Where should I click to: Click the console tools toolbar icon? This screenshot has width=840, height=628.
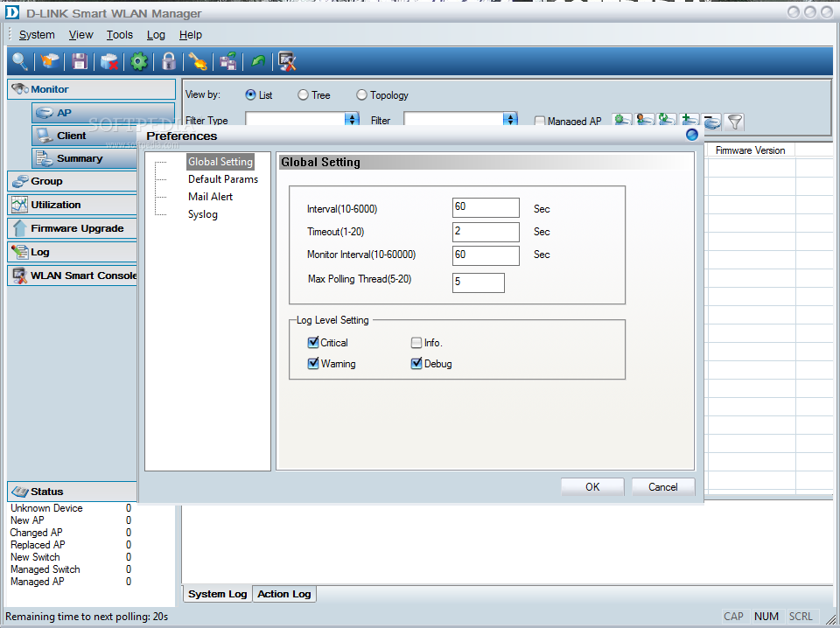(287, 61)
